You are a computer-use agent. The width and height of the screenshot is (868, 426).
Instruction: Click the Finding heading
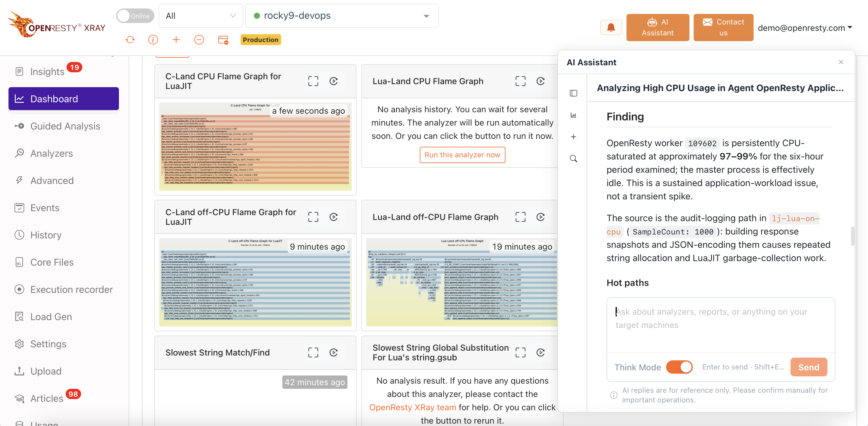(x=625, y=116)
